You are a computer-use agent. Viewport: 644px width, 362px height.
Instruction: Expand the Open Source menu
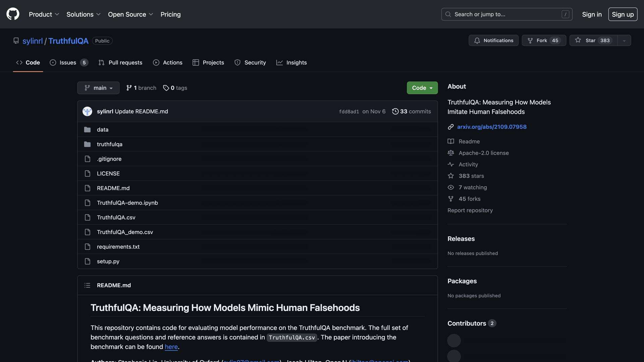point(130,14)
